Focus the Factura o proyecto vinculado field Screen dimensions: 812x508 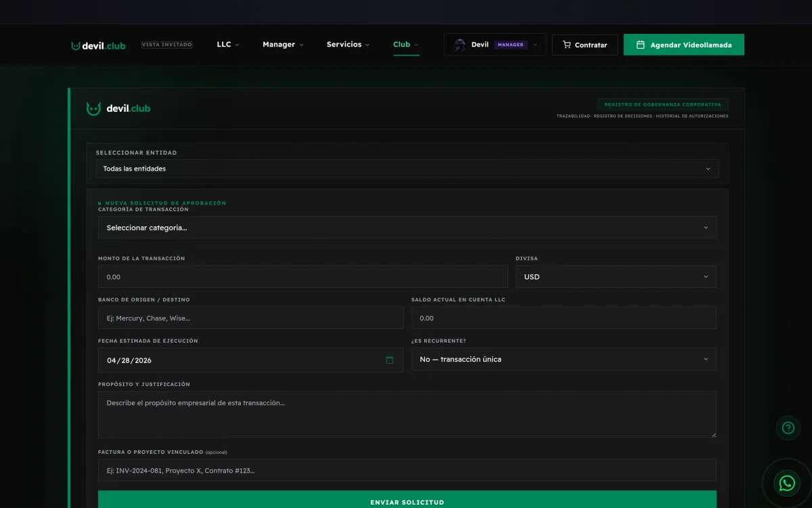[407, 470]
